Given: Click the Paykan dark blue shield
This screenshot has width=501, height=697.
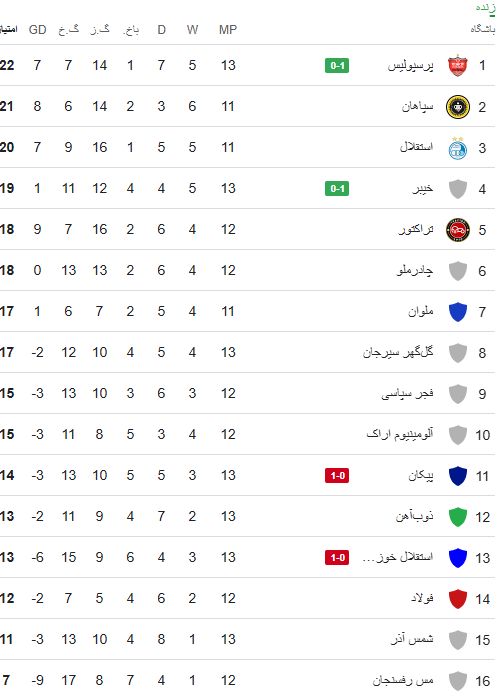Looking at the screenshot, I should point(457,476).
